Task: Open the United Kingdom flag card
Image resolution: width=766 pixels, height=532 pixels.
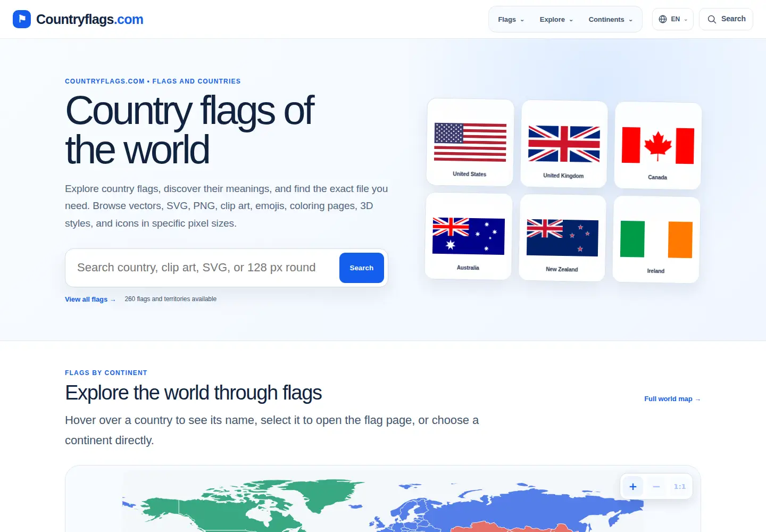Action: (564, 144)
